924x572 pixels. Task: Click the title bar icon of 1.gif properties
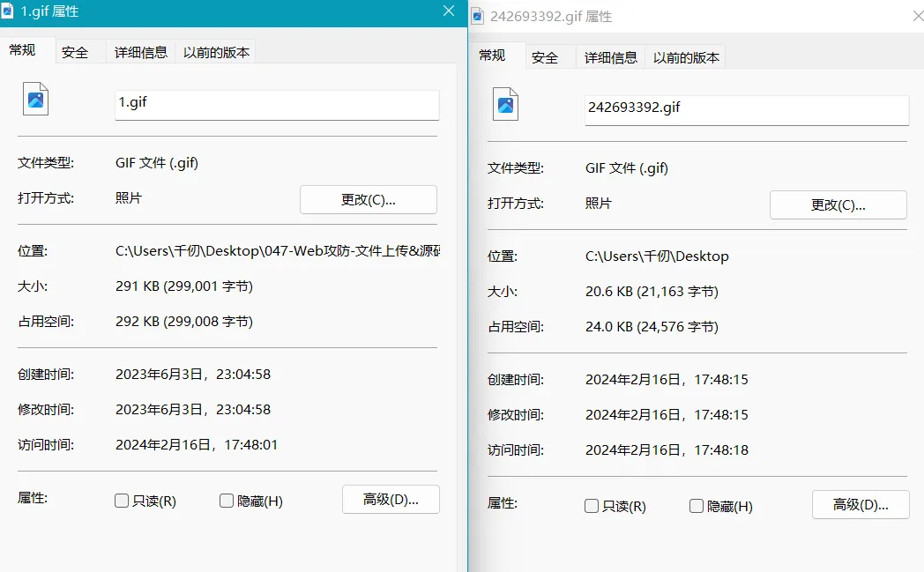(x=8, y=11)
